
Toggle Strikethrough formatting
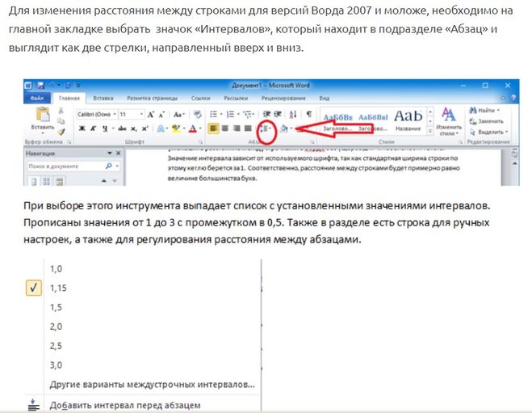(x=122, y=129)
